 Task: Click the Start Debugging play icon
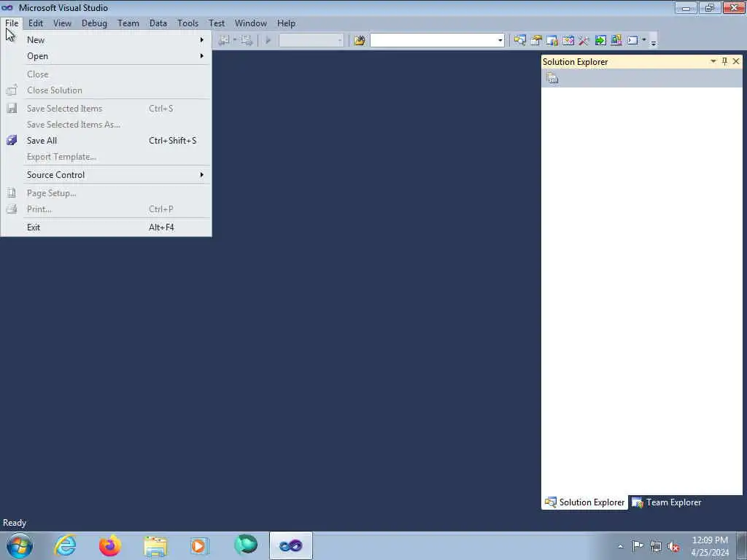coord(268,41)
